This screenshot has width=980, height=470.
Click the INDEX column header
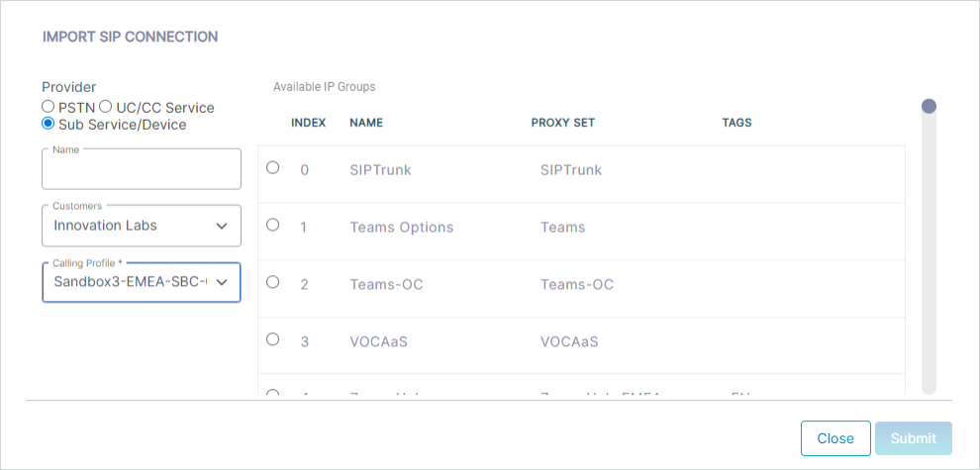[x=309, y=123]
